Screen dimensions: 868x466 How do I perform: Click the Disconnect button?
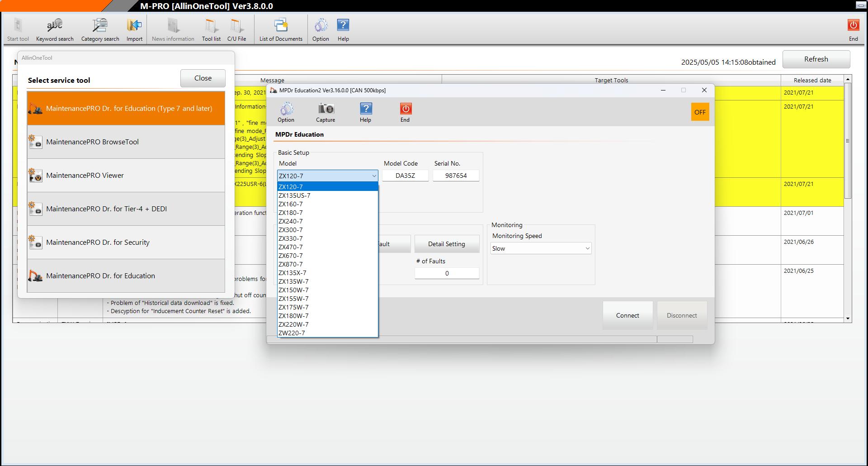pyautogui.click(x=682, y=315)
